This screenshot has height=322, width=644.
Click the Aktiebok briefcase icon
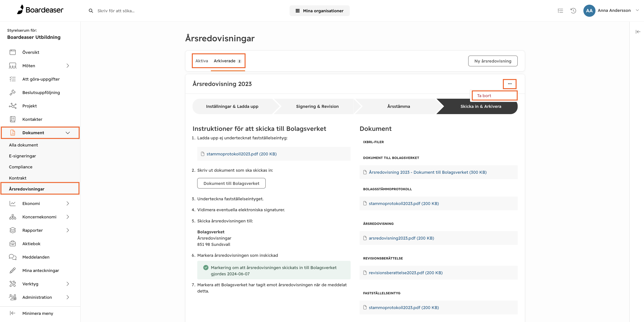click(13, 244)
